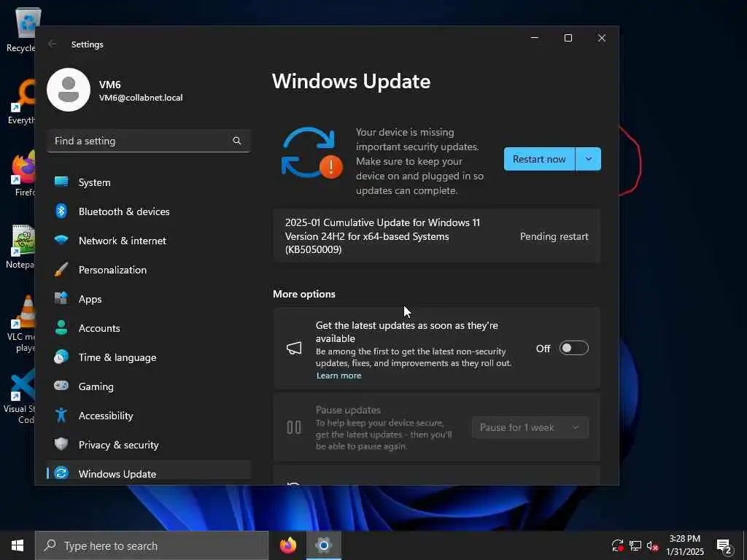This screenshot has width=747, height=560.
Task: Select the Network & internet Wi-Fi icon
Action: click(x=61, y=239)
